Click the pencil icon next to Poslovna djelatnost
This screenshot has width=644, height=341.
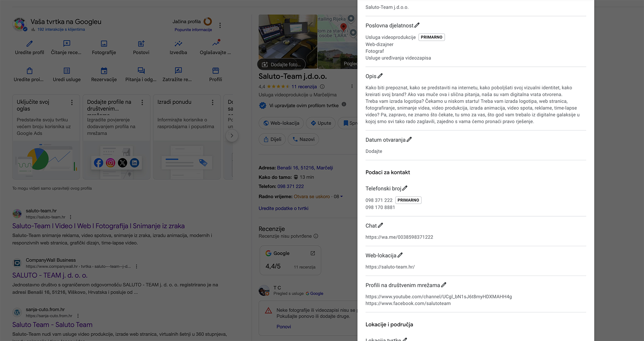tap(417, 25)
